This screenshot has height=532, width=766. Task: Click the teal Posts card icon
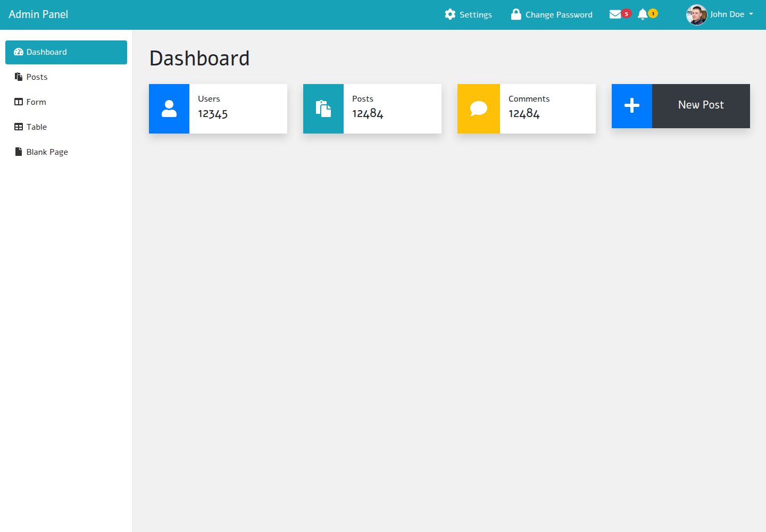(x=323, y=109)
